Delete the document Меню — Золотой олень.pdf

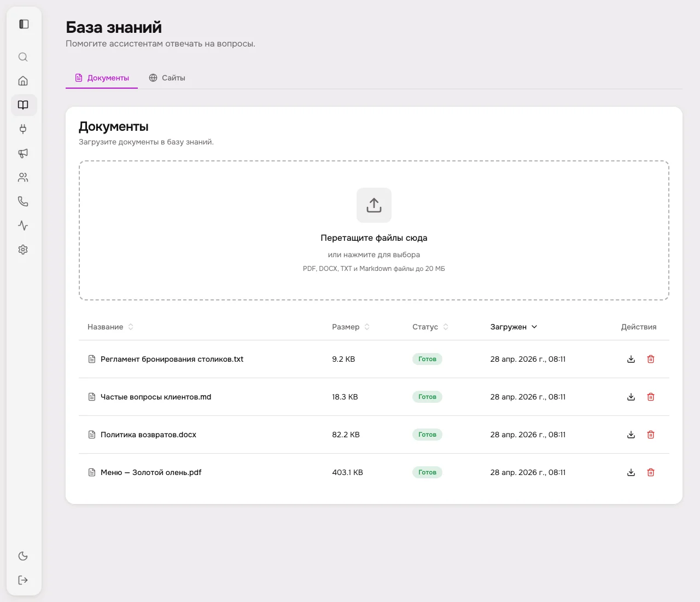[651, 472]
